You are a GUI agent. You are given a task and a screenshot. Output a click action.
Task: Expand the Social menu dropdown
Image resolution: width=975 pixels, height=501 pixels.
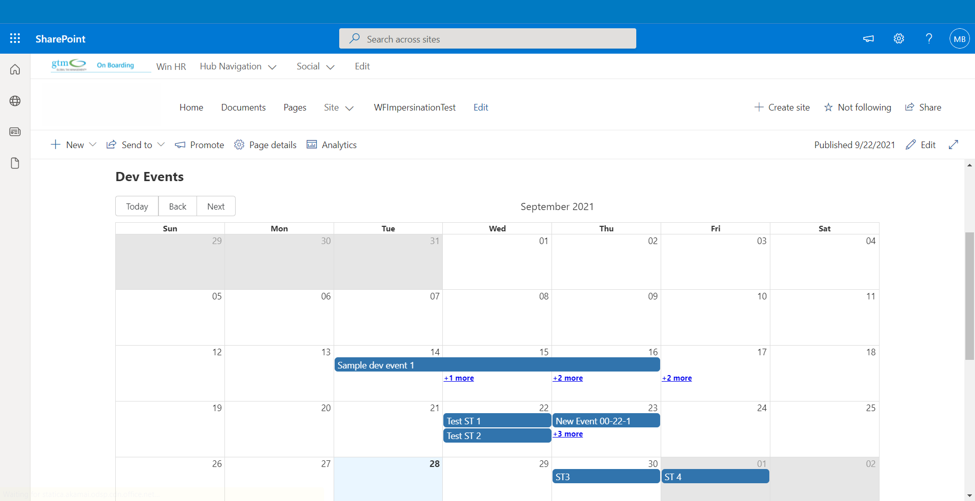[x=315, y=67]
